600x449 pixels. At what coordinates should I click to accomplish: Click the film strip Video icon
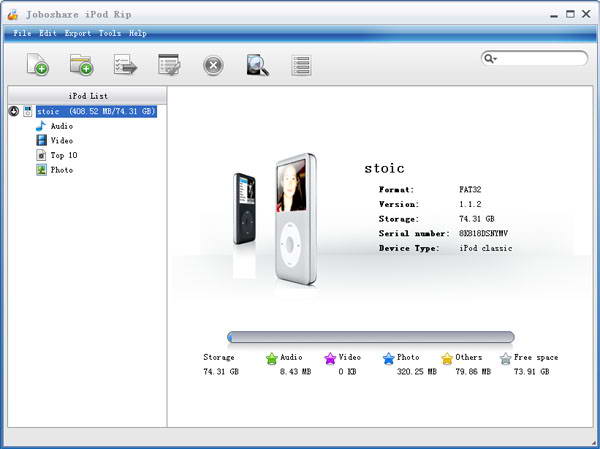point(41,140)
